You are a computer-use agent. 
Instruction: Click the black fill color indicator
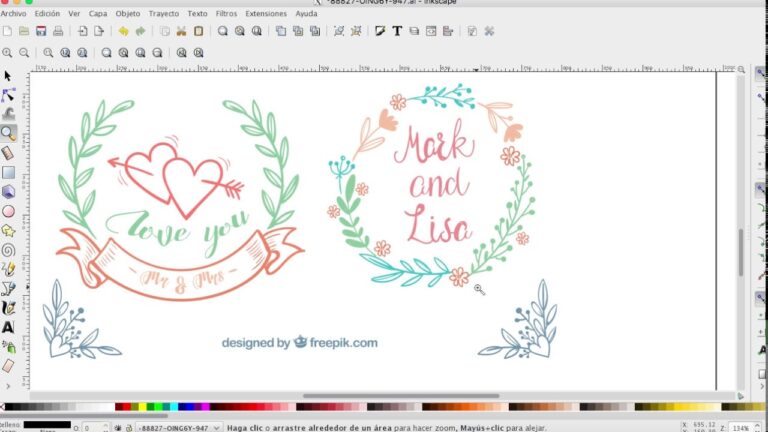coord(47,425)
